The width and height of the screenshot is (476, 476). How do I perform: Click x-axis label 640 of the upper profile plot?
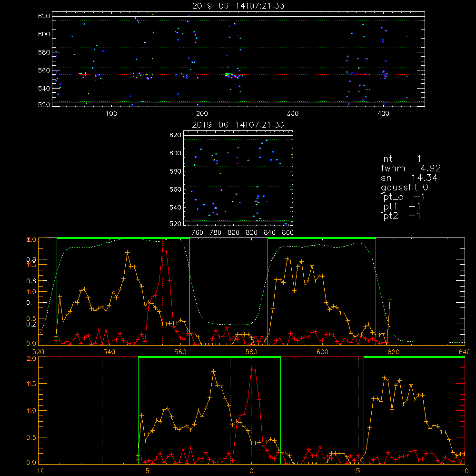(465, 352)
